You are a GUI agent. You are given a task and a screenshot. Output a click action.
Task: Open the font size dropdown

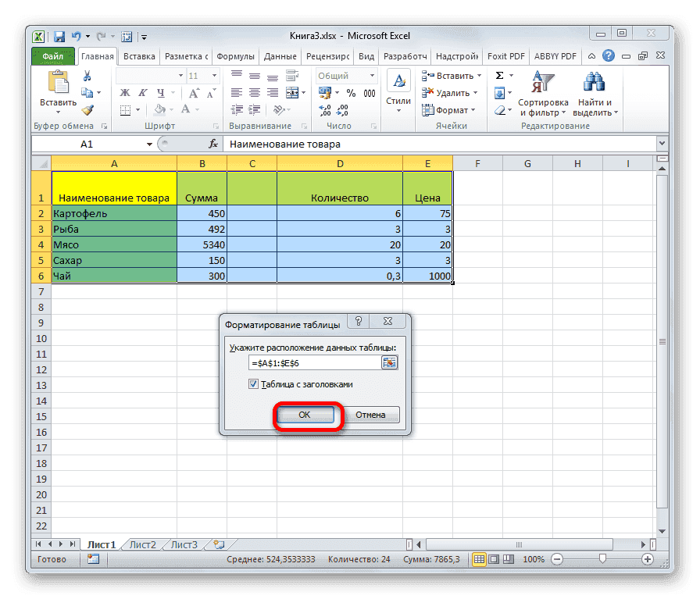tap(215, 76)
